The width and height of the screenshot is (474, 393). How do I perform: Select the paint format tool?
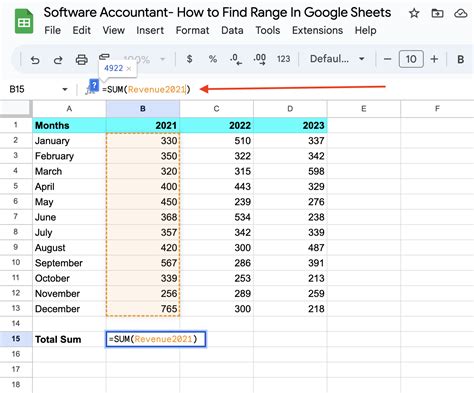coord(104,57)
